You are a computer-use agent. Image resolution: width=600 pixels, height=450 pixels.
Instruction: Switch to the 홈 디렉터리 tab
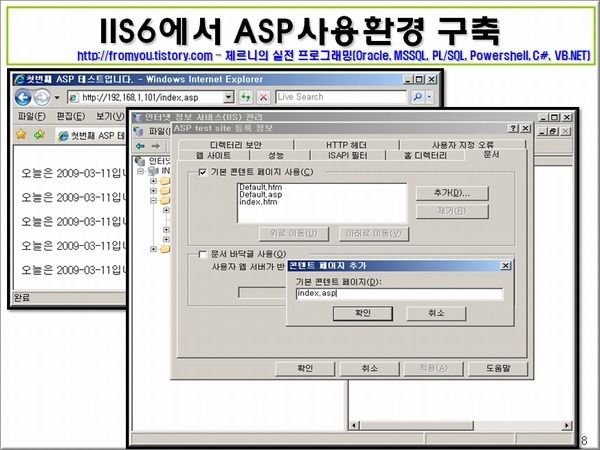[425, 155]
